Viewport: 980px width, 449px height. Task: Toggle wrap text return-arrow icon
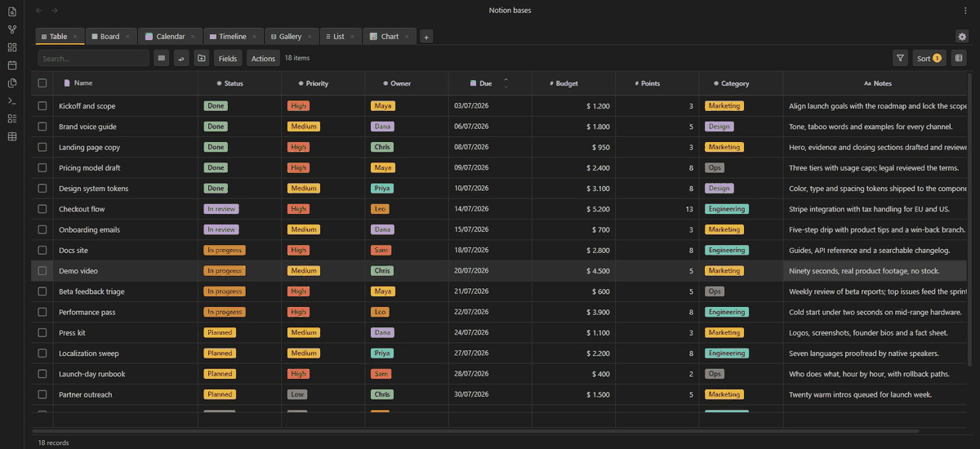(x=181, y=59)
